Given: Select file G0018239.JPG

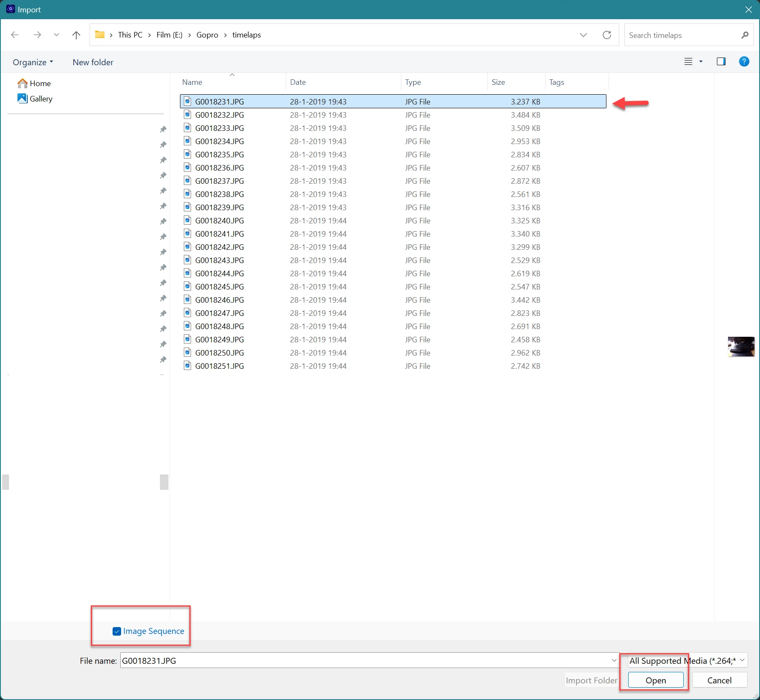Looking at the screenshot, I should pyautogui.click(x=393, y=207).
